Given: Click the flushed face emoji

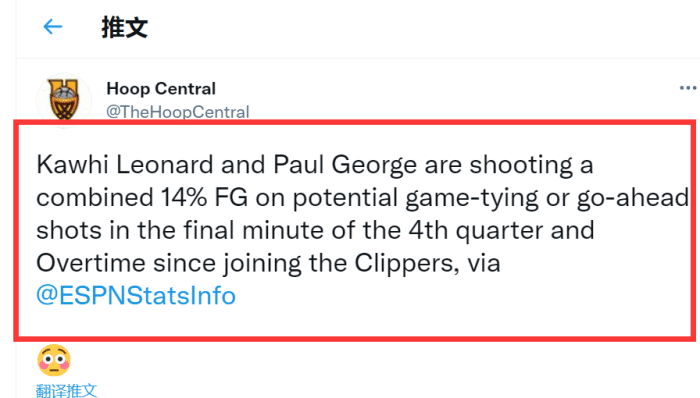Looking at the screenshot, I should point(54,360).
